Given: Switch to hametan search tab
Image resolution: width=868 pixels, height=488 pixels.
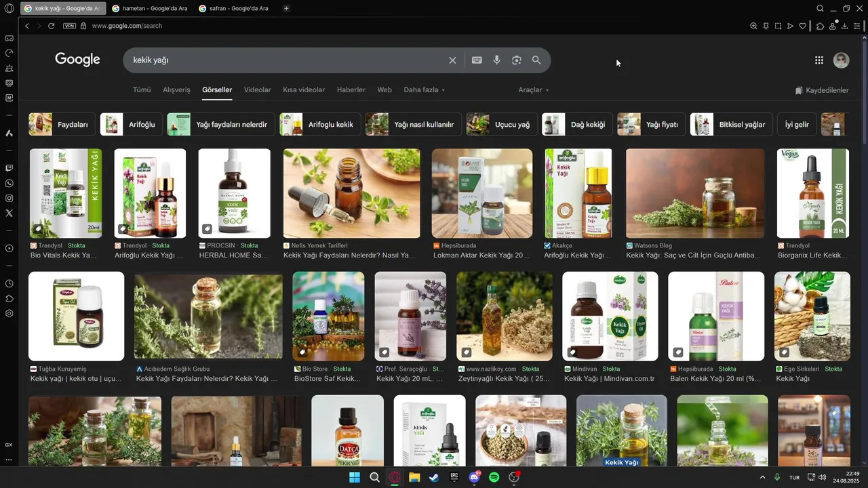Looking at the screenshot, I should [x=149, y=8].
